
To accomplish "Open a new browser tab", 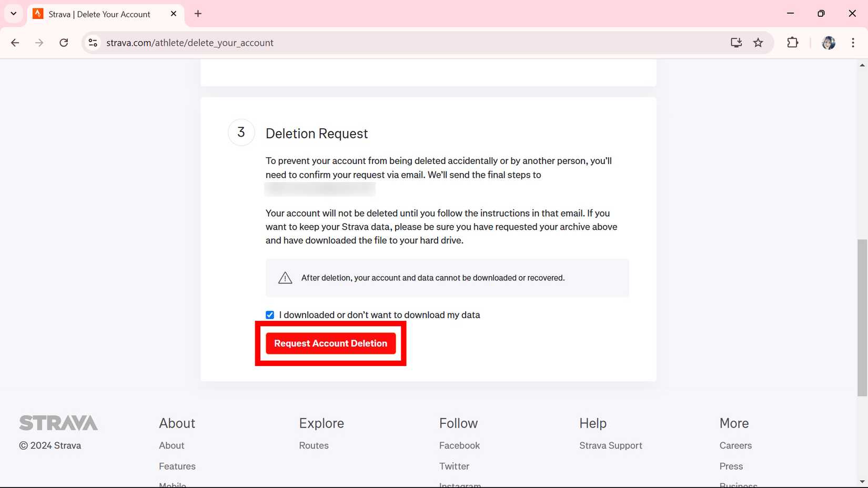I will pos(198,14).
